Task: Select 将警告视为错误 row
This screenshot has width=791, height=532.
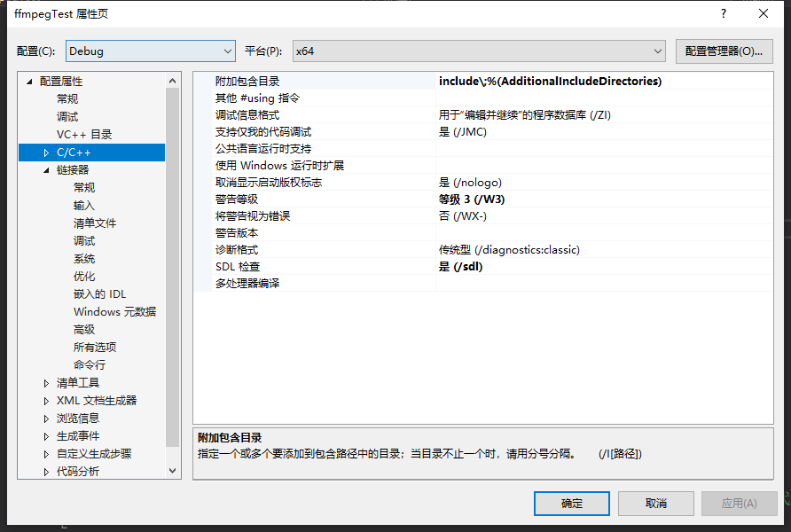Action: pos(483,215)
